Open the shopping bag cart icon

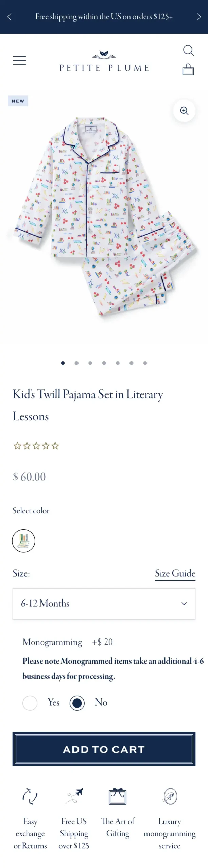(x=188, y=70)
